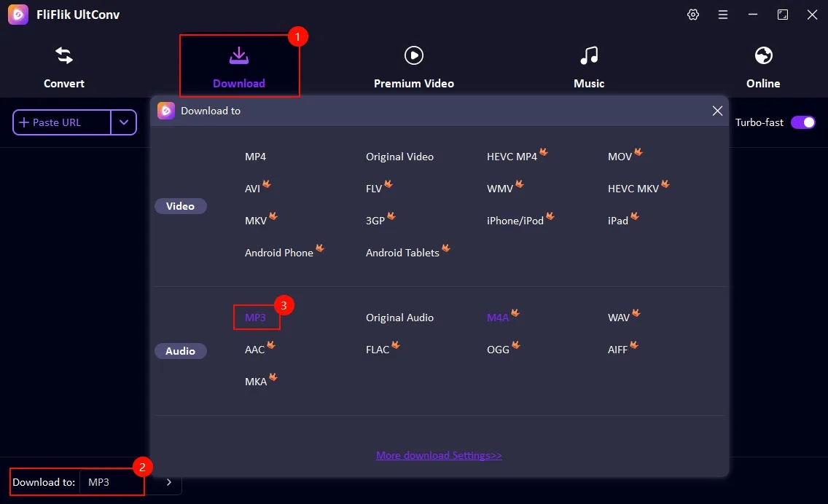Close the Download to dialog
The height and width of the screenshot is (504, 828).
pos(717,111)
